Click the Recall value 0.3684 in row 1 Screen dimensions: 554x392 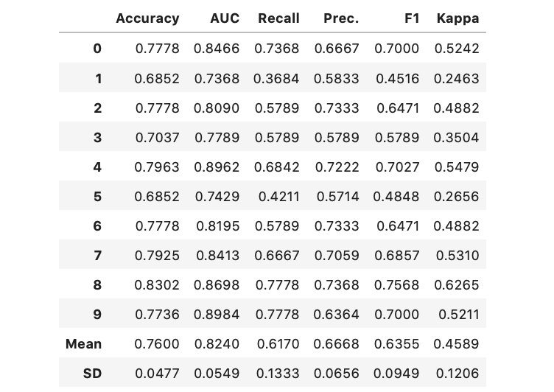(276, 79)
